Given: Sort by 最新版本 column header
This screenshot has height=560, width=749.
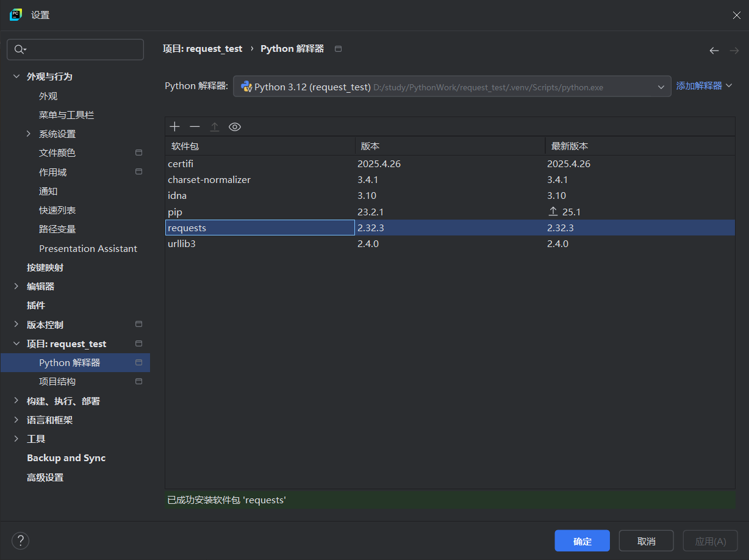Looking at the screenshot, I should pyautogui.click(x=640, y=146).
